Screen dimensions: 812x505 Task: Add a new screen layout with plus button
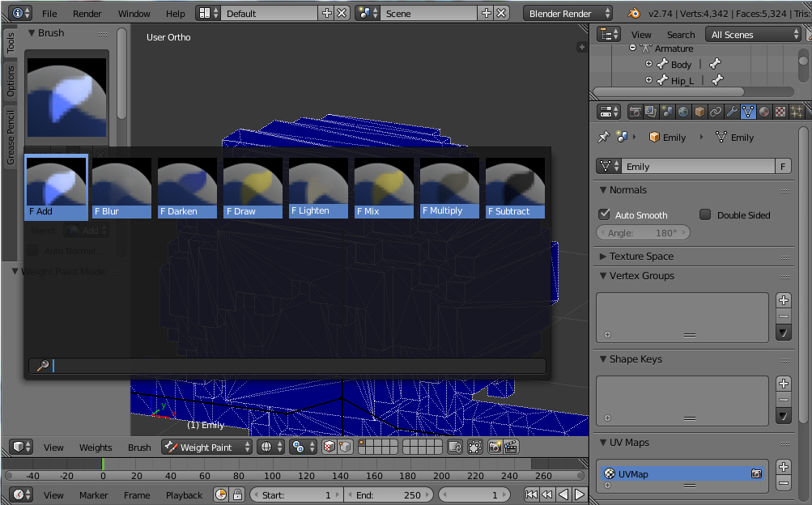pyautogui.click(x=327, y=14)
